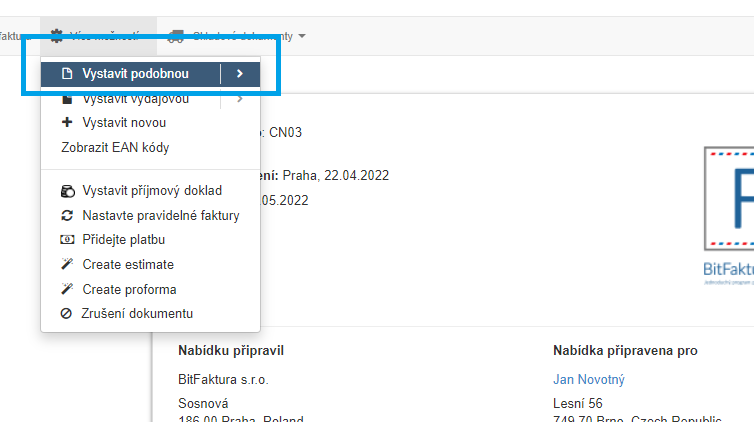Click the BitFaktura s.r.o. seller name
The width and height of the screenshot is (754, 422).
pyautogui.click(x=223, y=380)
